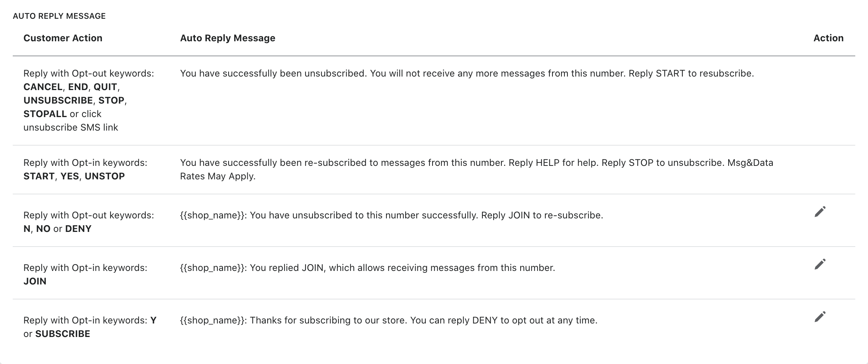The height and width of the screenshot is (364, 868).
Task: Select the AUTO REPLY MESSAGE section title
Action: tap(59, 16)
